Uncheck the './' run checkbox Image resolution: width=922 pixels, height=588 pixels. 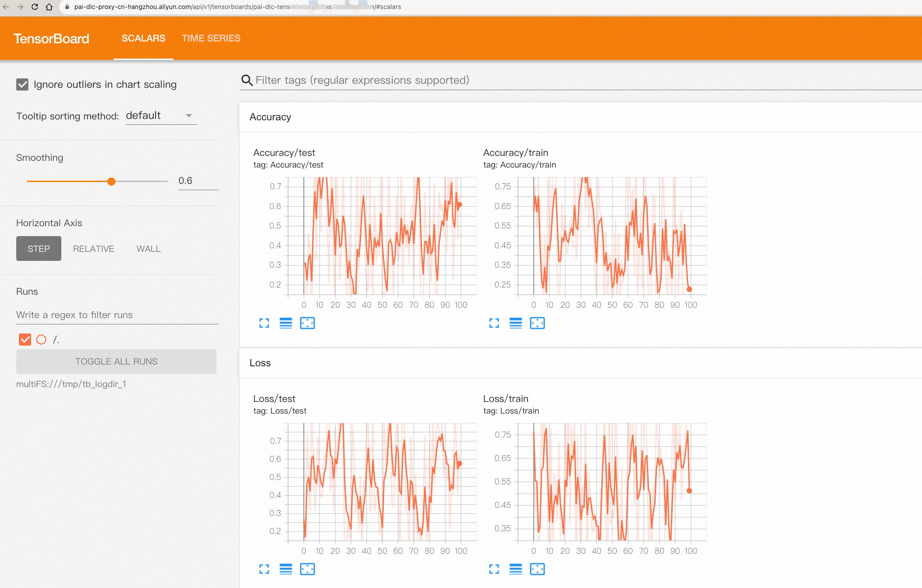[25, 339]
